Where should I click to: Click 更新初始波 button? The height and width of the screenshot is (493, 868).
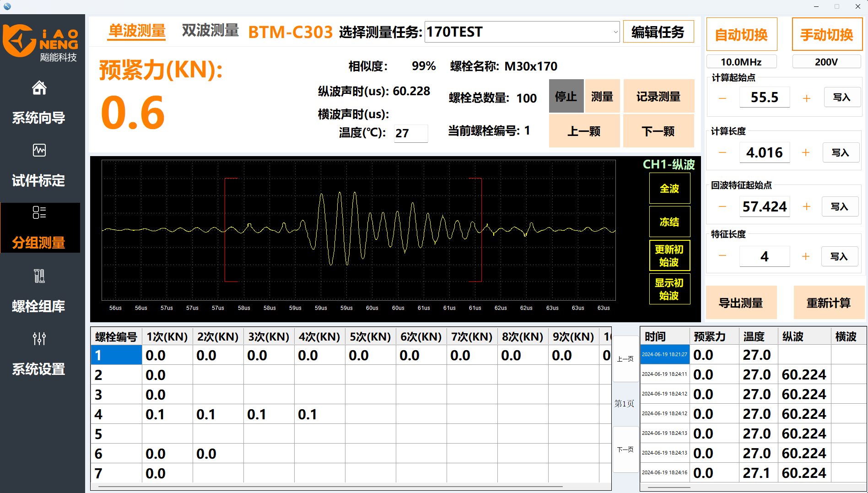pyautogui.click(x=669, y=255)
